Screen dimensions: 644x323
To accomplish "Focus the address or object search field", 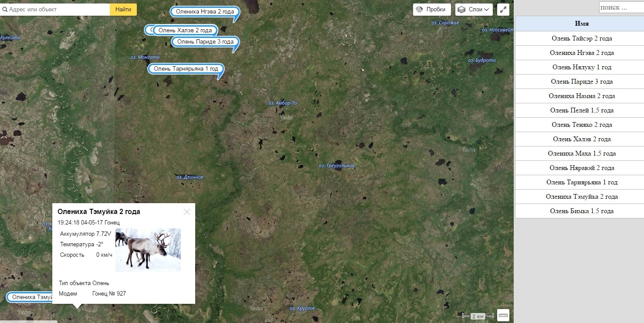I will pos(55,10).
